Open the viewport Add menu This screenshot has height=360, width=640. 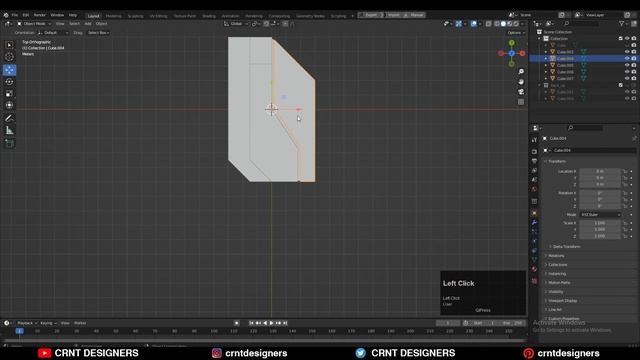click(x=88, y=24)
